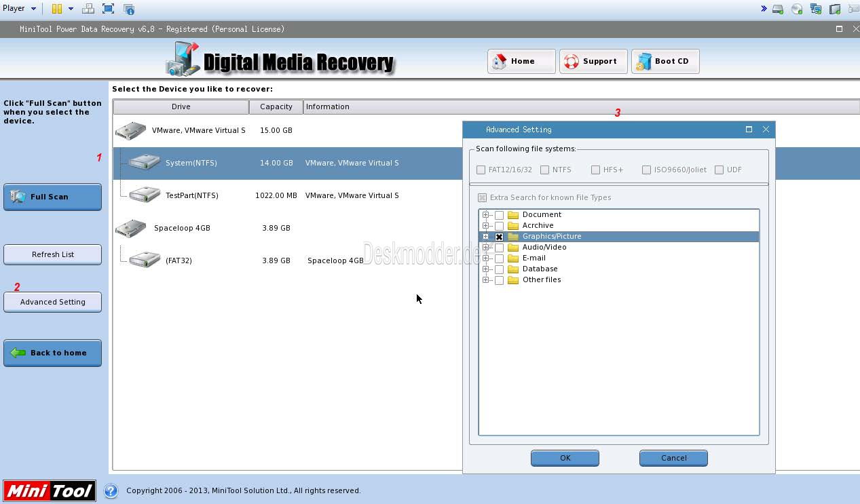860x504 pixels.
Task: Click the network adapter device icon
Action: tap(816, 9)
